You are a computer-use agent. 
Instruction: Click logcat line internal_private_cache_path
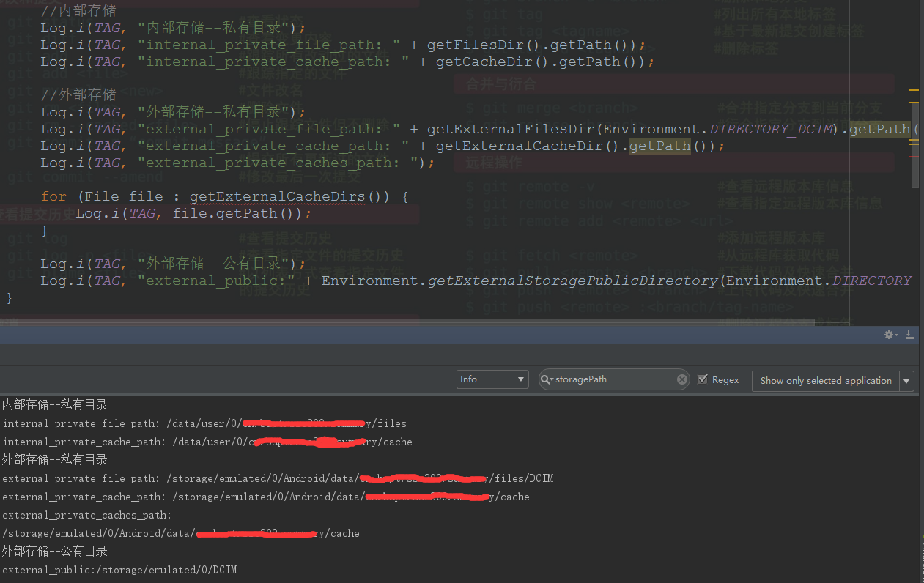coord(207,442)
